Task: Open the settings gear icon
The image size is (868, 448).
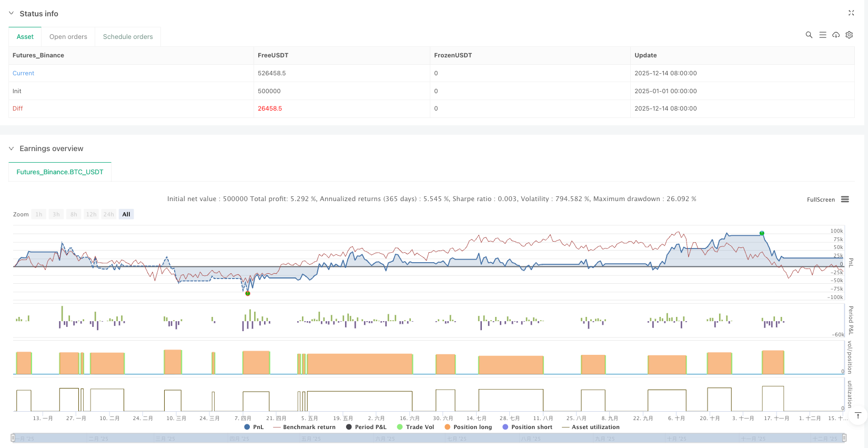Action: coord(849,35)
